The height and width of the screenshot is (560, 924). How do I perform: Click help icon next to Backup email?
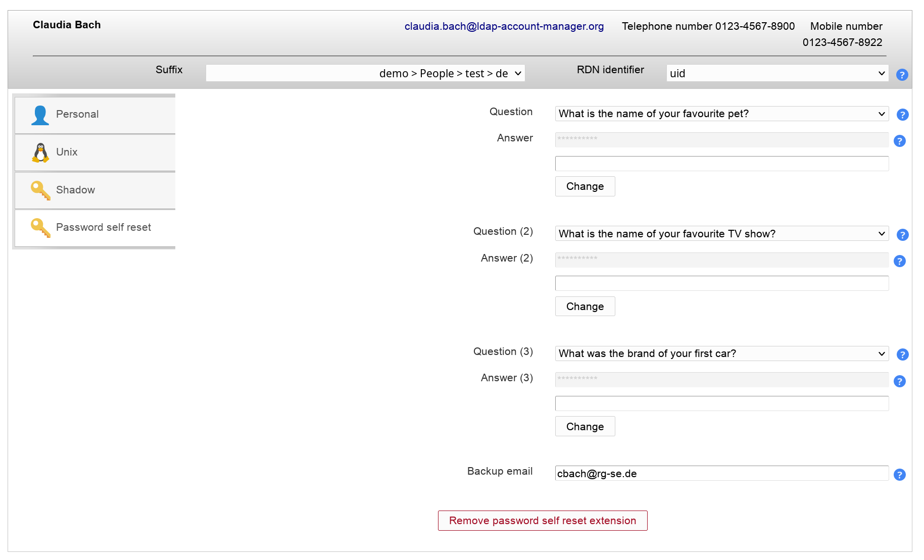899,475
